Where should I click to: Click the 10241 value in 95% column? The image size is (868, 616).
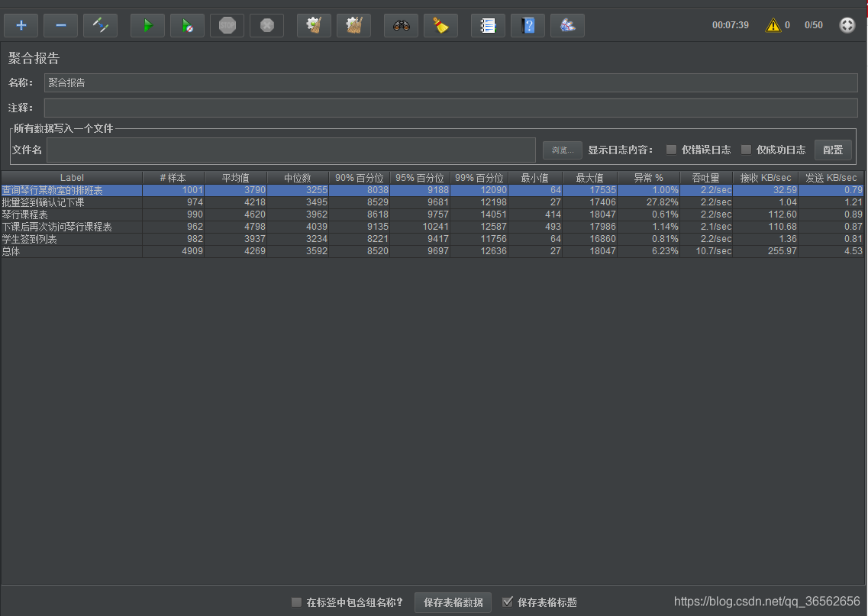(420, 227)
